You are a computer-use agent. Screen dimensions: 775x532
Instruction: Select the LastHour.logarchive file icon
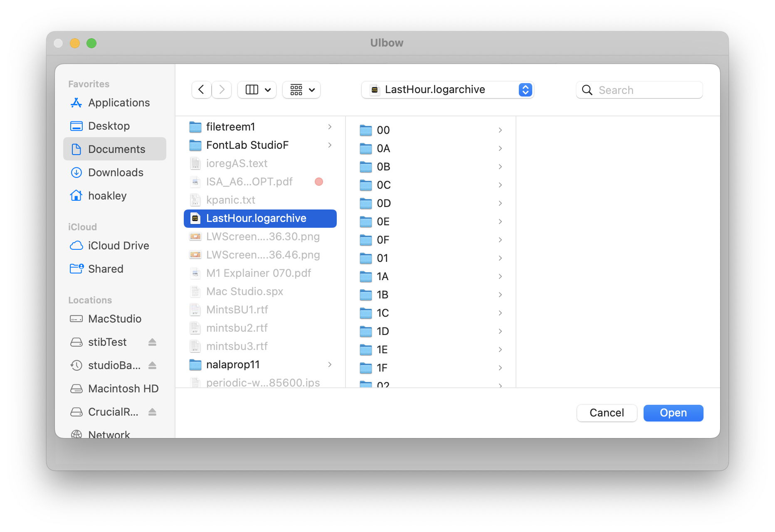coord(195,219)
